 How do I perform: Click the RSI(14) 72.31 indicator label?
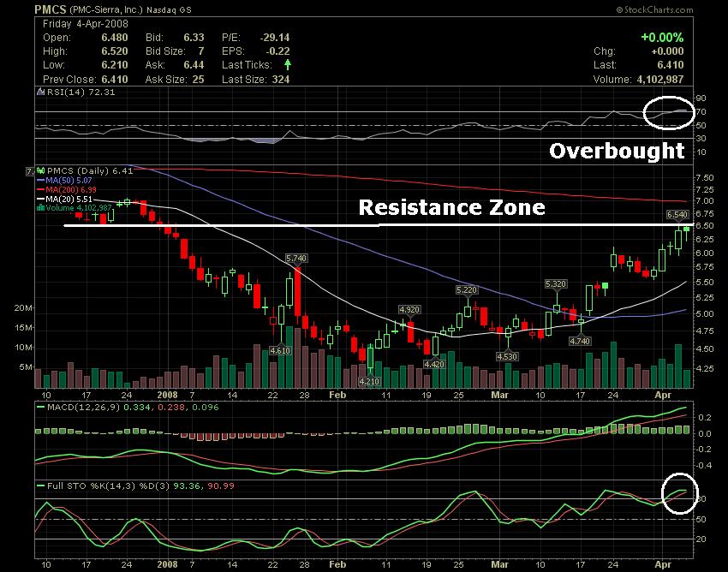[81, 92]
